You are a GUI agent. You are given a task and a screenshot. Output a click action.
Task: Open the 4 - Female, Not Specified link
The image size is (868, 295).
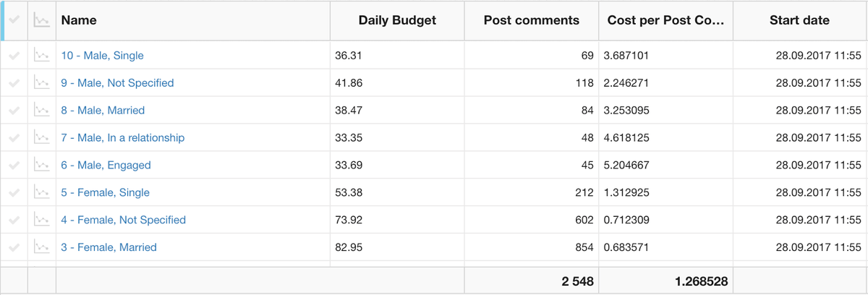tap(124, 220)
